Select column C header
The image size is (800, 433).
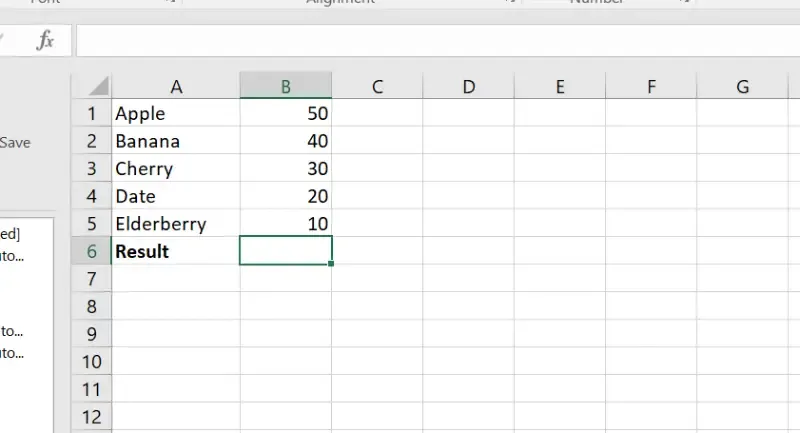pos(377,86)
